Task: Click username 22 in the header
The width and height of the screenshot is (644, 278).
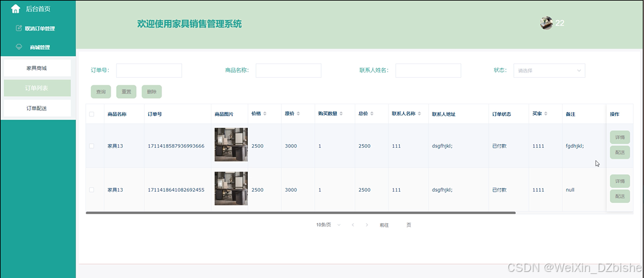Action: click(560, 23)
